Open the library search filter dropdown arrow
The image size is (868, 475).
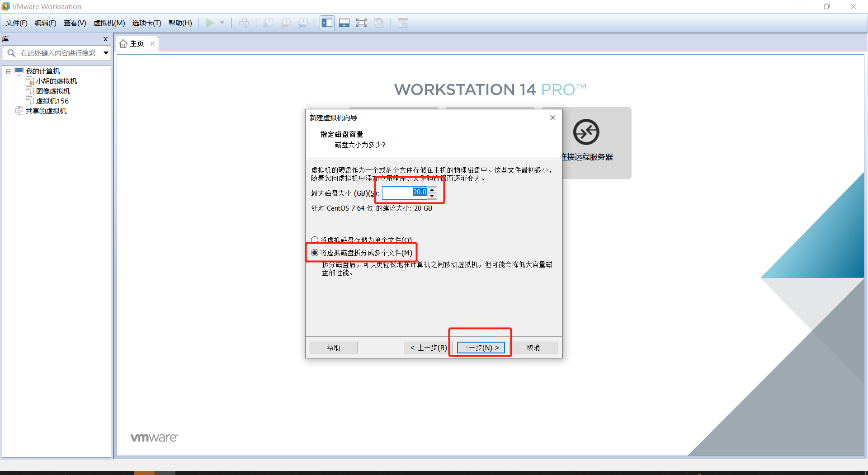pyautogui.click(x=106, y=53)
